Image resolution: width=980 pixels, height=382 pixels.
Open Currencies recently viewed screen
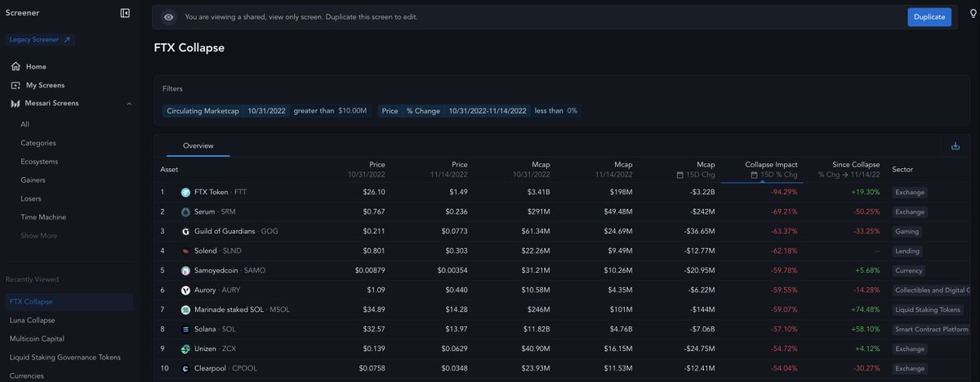tap(26, 376)
